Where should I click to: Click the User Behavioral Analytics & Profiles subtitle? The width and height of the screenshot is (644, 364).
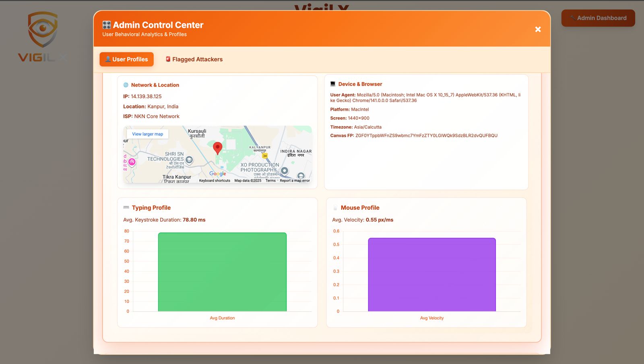click(144, 35)
